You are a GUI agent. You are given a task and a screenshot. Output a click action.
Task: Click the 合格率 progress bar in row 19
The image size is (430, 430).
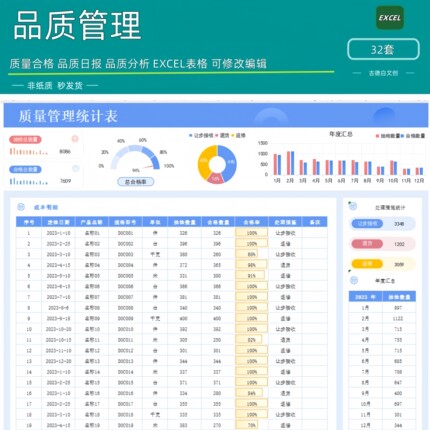[x=247, y=425]
